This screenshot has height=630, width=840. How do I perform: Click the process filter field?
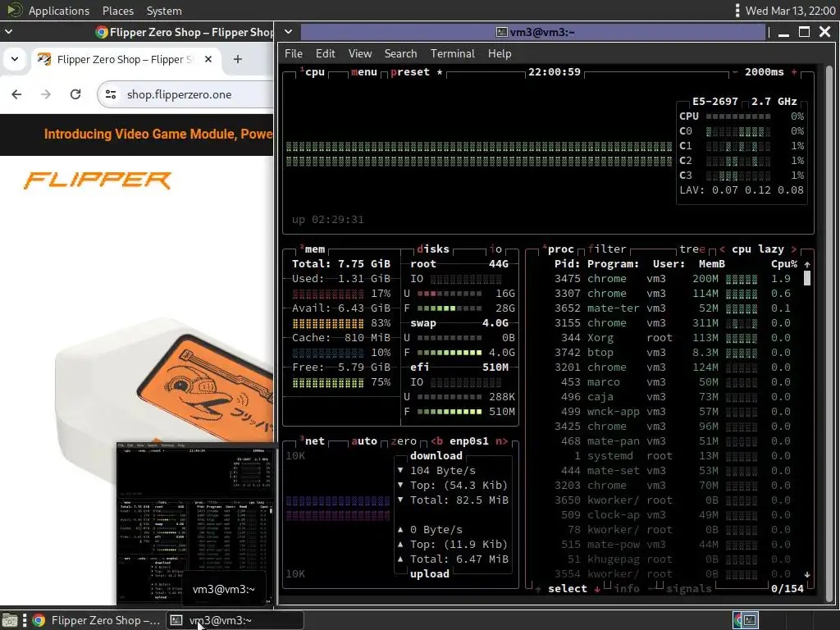click(607, 249)
